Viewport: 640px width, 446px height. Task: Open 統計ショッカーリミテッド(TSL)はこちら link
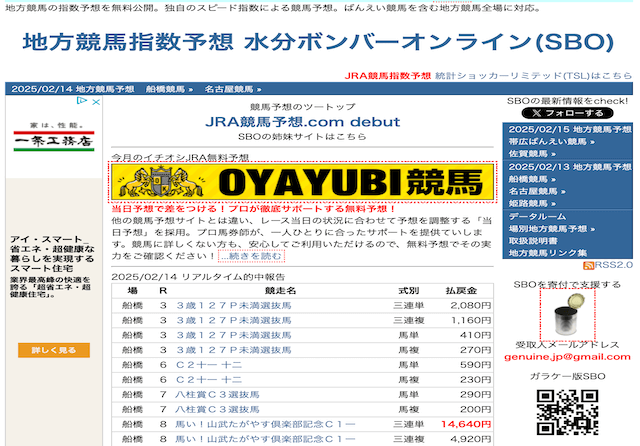pyautogui.click(x=533, y=76)
